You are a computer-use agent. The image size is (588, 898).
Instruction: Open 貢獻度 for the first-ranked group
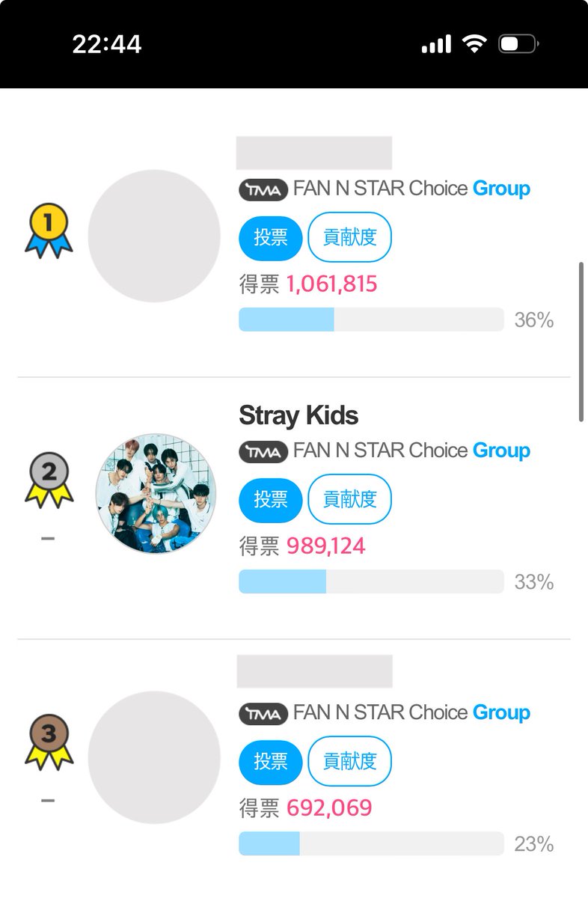[x=349, y=238]
